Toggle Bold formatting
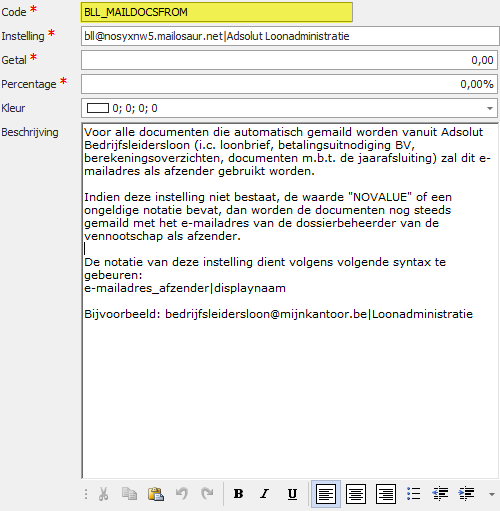 (238, 494)
